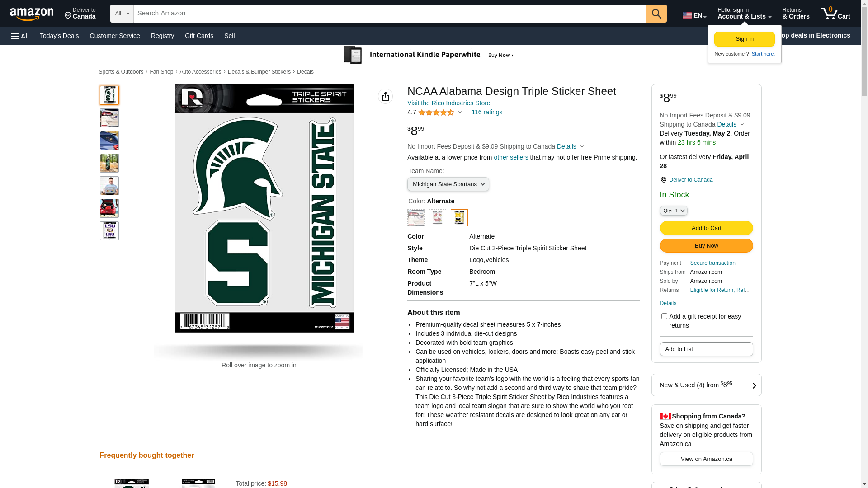The image size is (868, 488).
Task: Expand the Qty quantity dropdown
Action: tap(673, 211)
